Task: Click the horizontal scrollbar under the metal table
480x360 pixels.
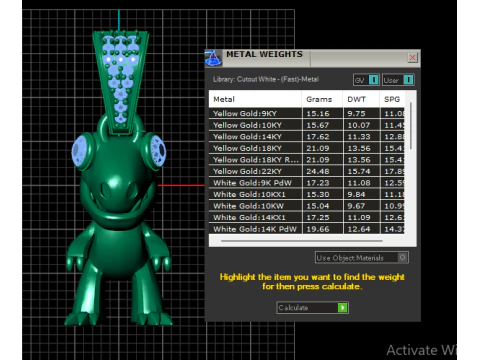Action: click(x=302, y=240)
